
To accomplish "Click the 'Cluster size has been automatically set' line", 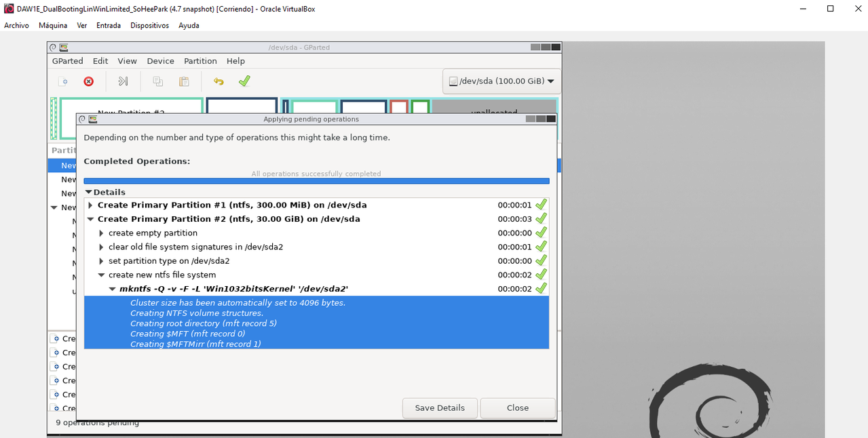I will pos(238,302).
